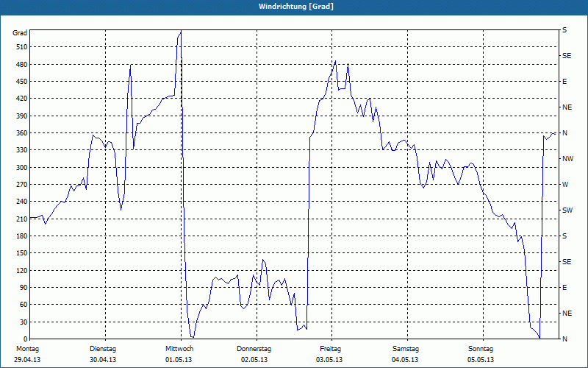This screenshot has height=368, width=588.
Task: Click the upper 'NE' compass label near 390
Action: (x=567, y=107)
